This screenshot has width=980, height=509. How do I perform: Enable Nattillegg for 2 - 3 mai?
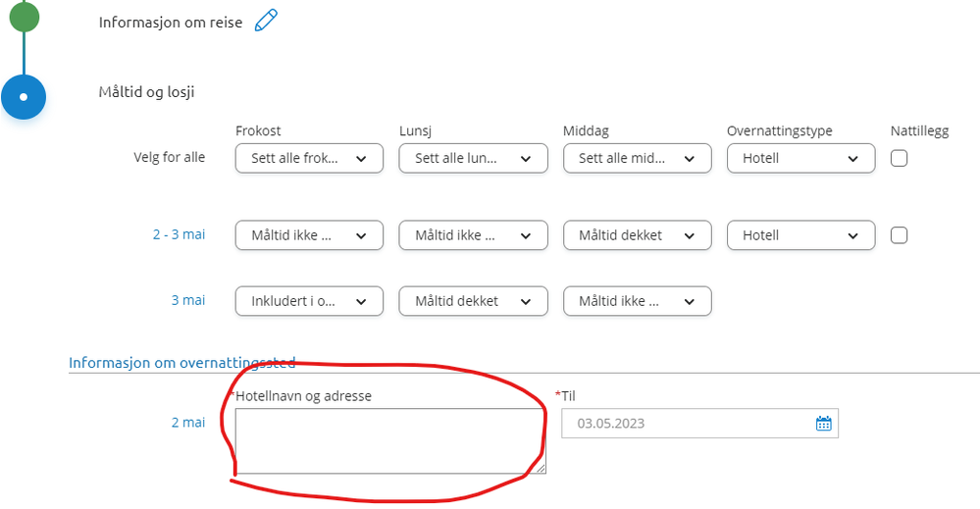(899, 235)
